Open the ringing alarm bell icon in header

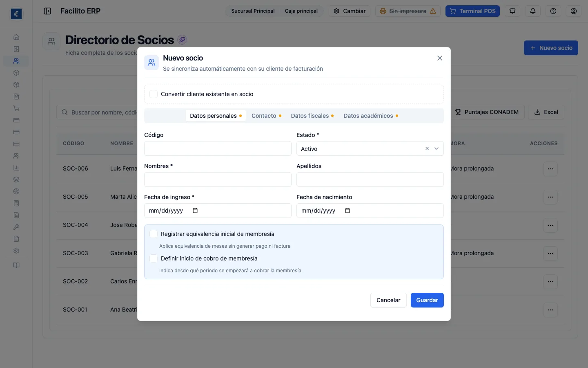tap(512, 11)
